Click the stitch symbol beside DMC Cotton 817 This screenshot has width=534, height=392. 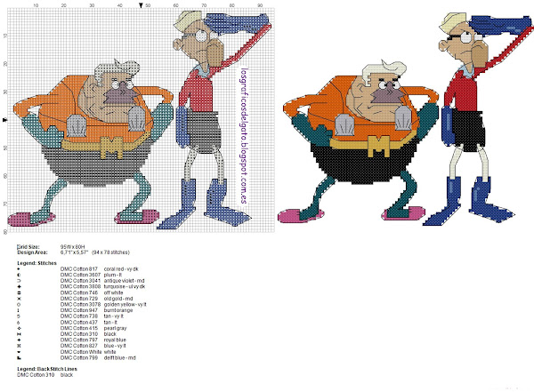19,268
